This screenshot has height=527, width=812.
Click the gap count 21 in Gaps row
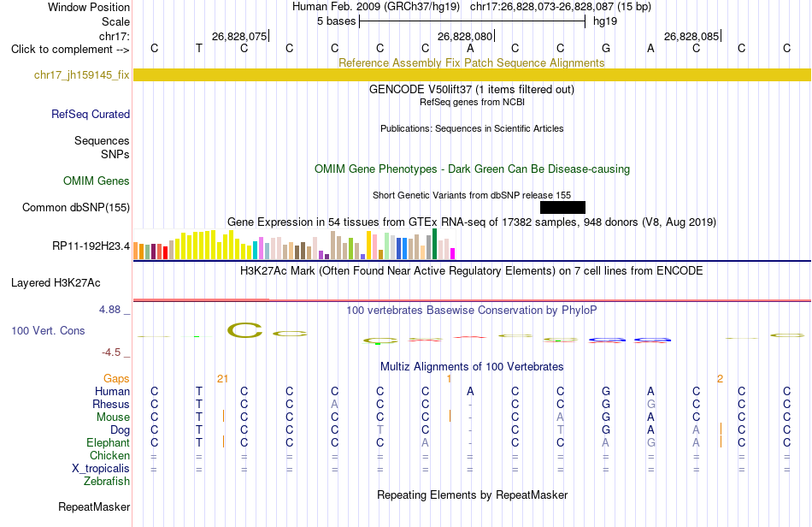(223, 379)
